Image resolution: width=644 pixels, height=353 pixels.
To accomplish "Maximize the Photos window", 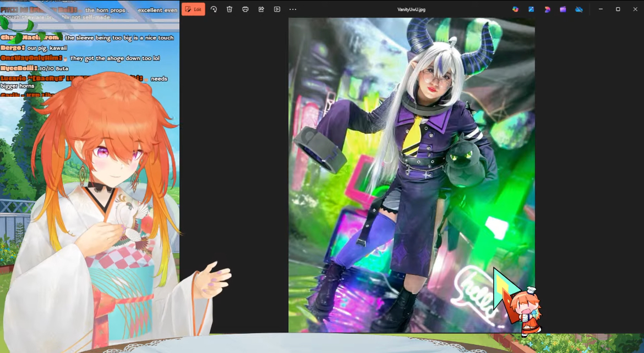I will (618, 9).
